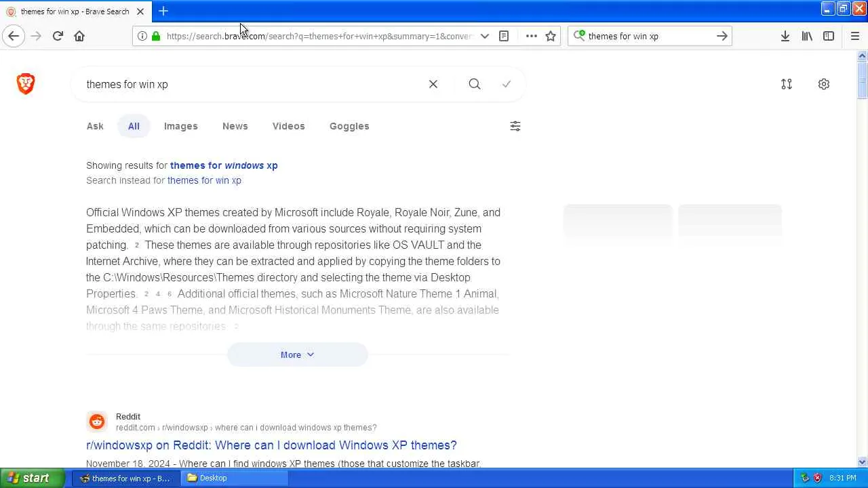Viewport: 868px width, 488px height.
Task: Open the Reddit 'Where can I download' result
Action: click(x=271, y=445)
